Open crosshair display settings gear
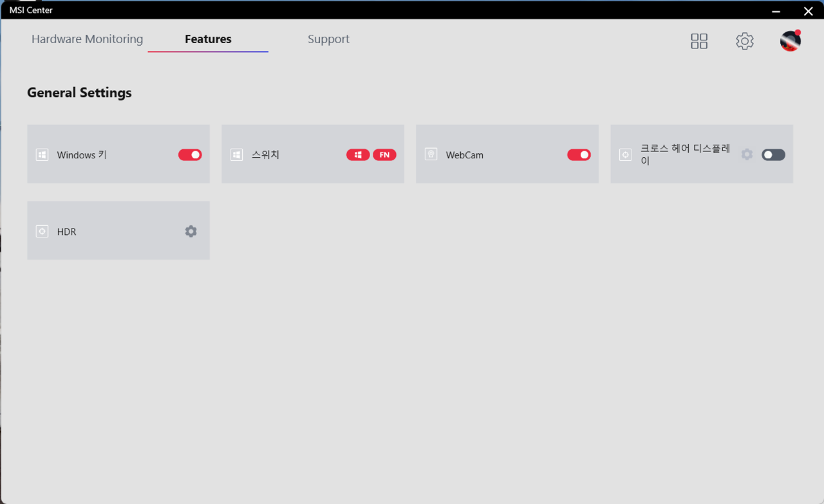Screen dimensions: 824x504 tap(747, 154)
